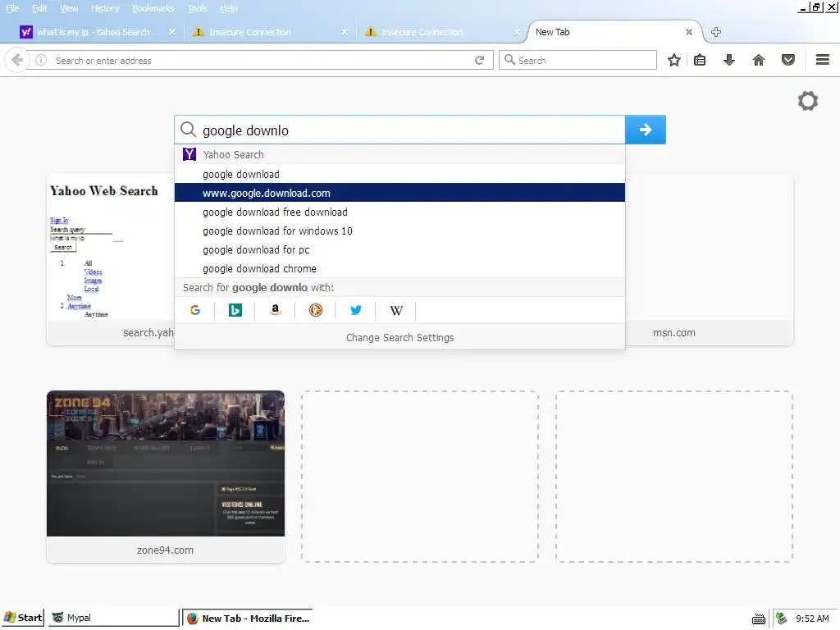The height and width of the screenshot is (630, 840).
Task: Open new tab page settings gear
Action: click(808, 101)
